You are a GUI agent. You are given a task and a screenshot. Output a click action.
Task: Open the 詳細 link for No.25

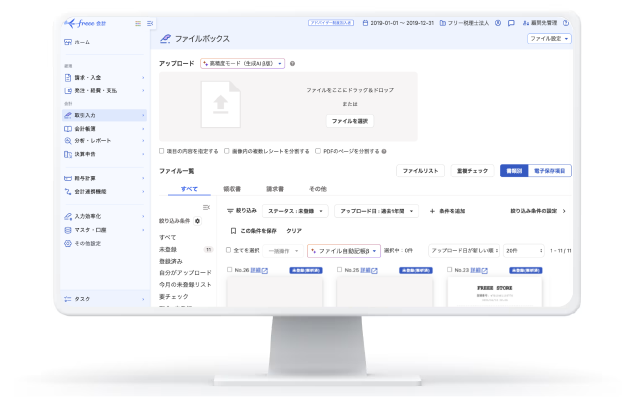pyautogui.click(x=365, y=270)
